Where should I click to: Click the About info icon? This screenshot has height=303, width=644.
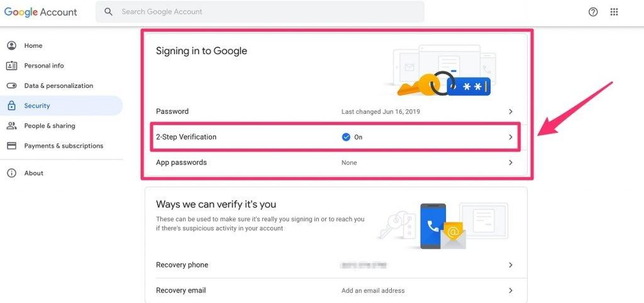[11, 174]
